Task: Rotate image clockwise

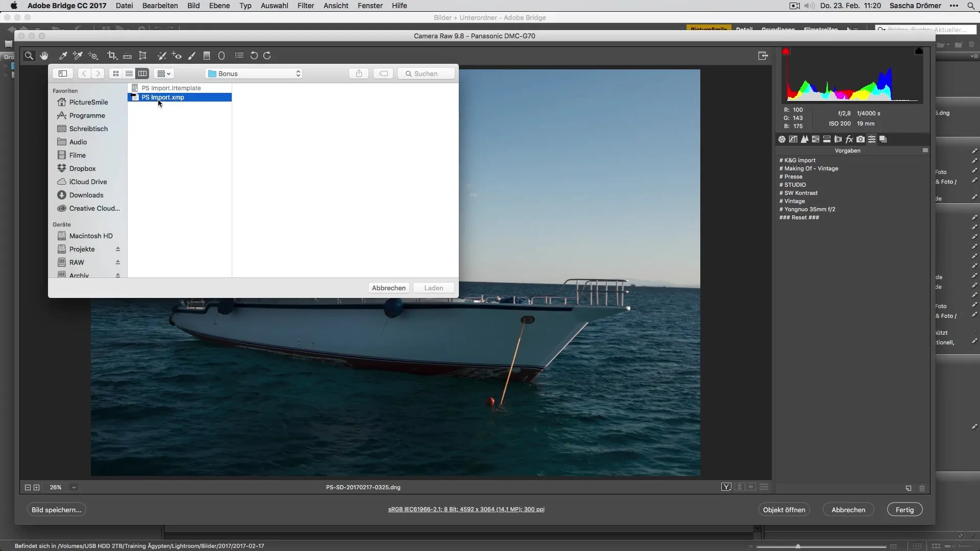Action: [x=267, y=56]
